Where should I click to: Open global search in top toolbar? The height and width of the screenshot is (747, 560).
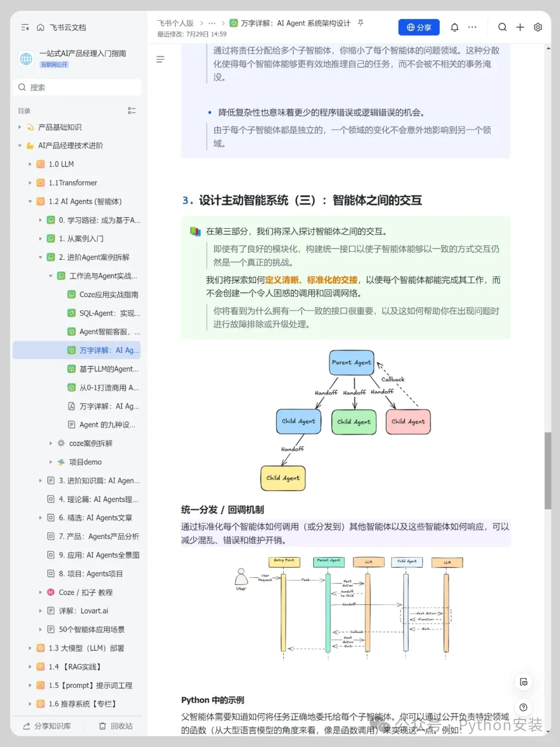pos(502,27)
